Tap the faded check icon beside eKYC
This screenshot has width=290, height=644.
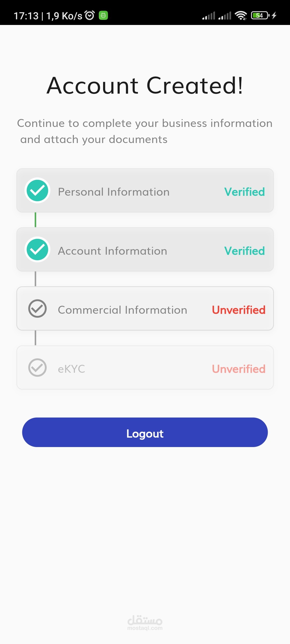[37, 368]
